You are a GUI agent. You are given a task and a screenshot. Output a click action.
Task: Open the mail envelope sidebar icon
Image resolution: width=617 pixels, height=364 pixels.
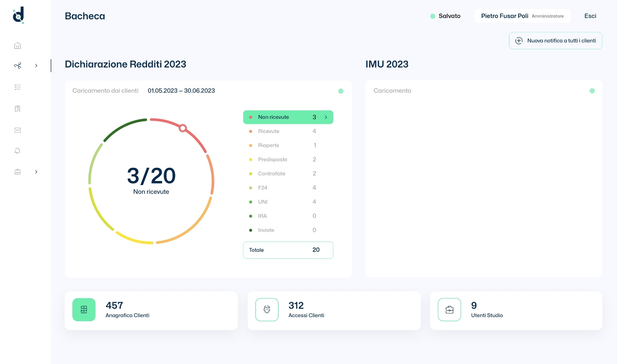18,130
